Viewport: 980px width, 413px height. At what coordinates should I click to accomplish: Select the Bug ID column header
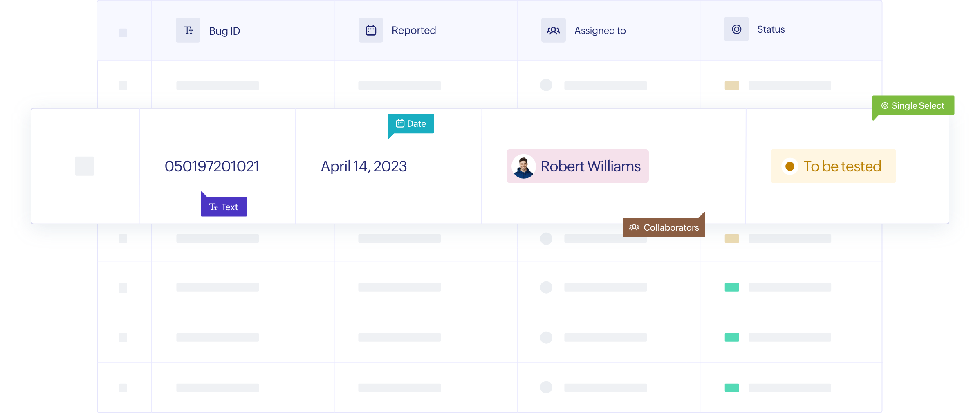click(224, 30)
